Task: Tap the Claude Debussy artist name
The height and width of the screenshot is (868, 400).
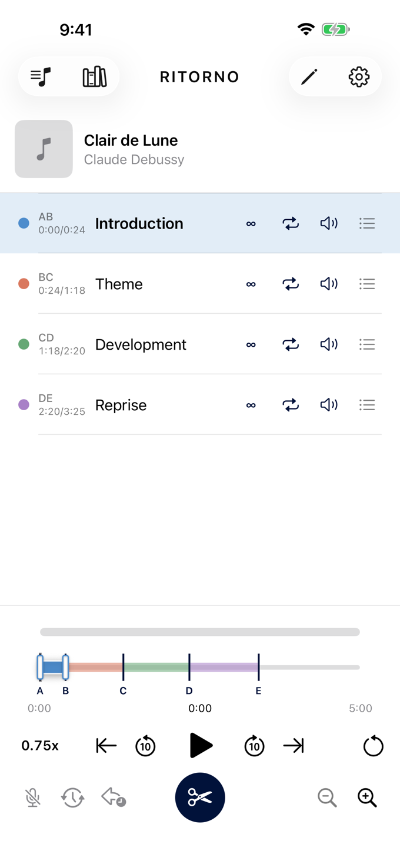Action: tap(134, 160)
